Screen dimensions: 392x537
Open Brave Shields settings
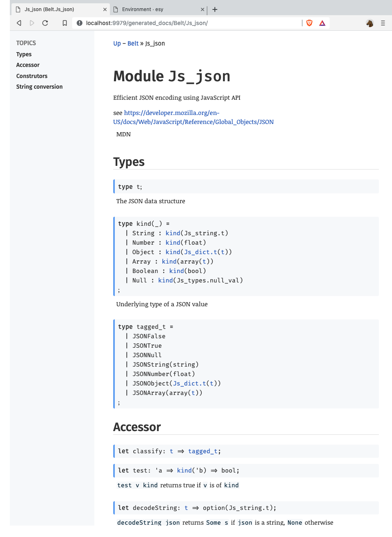click(x=309, y=23)
